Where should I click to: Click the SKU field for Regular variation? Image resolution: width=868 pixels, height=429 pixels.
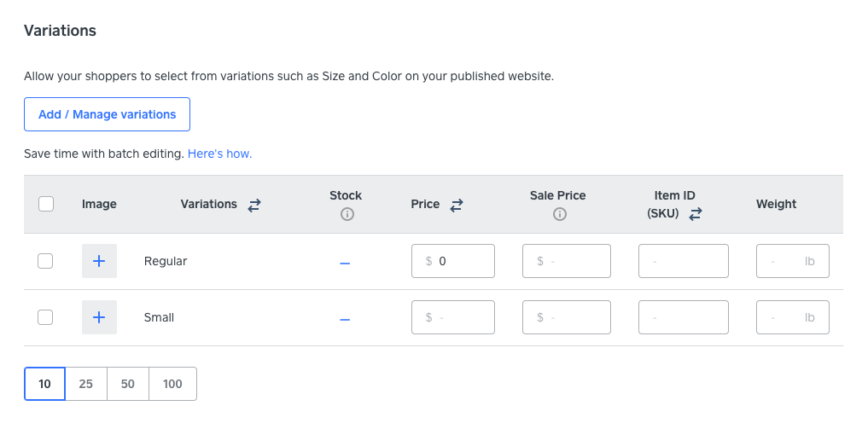(683, 261)
